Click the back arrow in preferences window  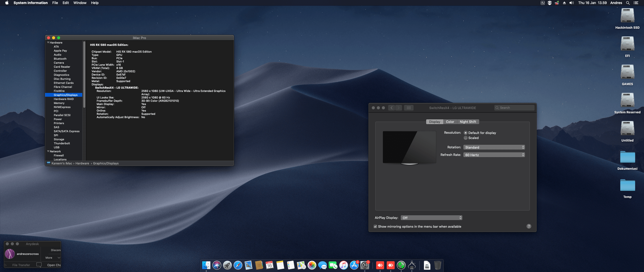(x=391, y=108)
